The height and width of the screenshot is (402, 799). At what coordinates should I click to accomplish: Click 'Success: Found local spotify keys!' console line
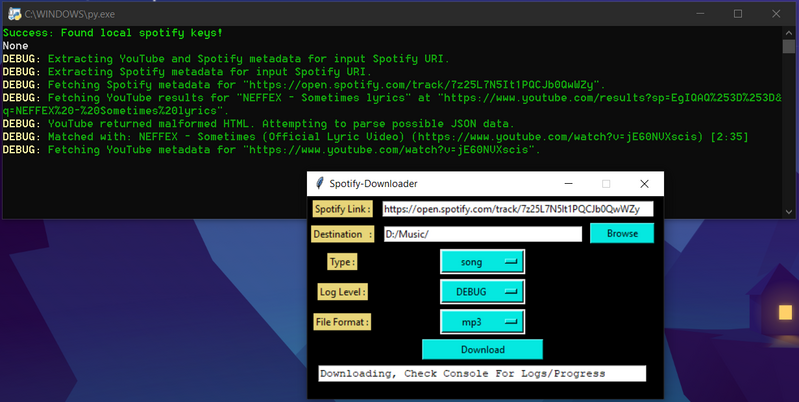(x=113, y=33)
